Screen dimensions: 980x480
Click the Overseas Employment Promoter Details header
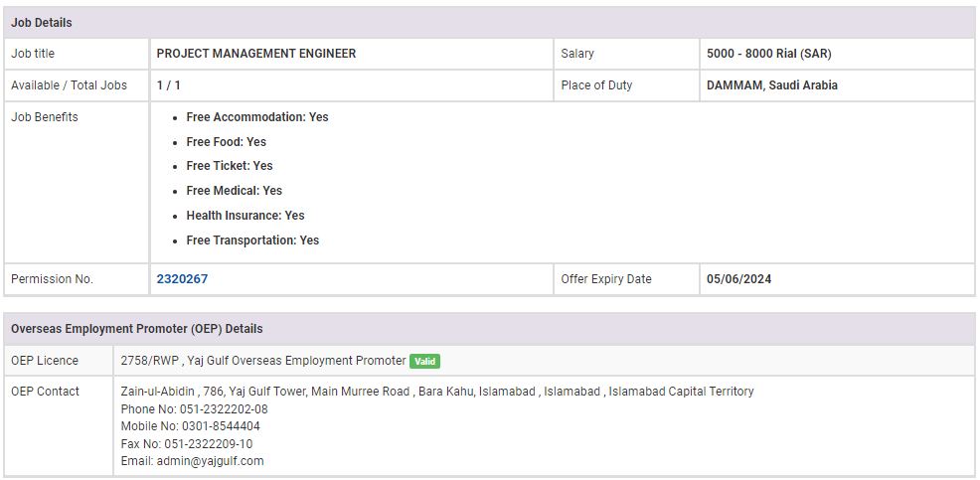coord(136,329)
